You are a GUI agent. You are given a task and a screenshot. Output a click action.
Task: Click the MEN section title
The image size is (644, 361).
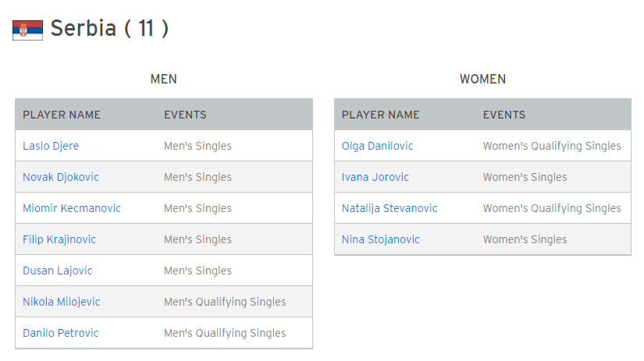[163, 80]
